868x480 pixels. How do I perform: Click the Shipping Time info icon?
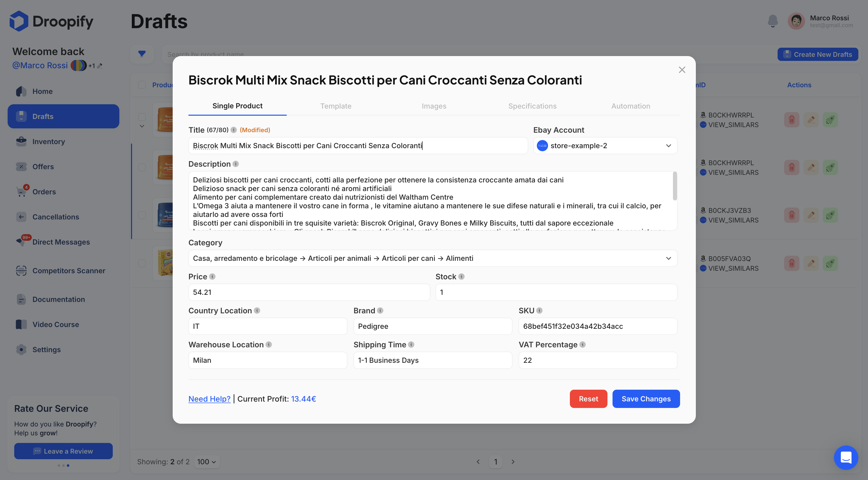(x=411, y=344)
